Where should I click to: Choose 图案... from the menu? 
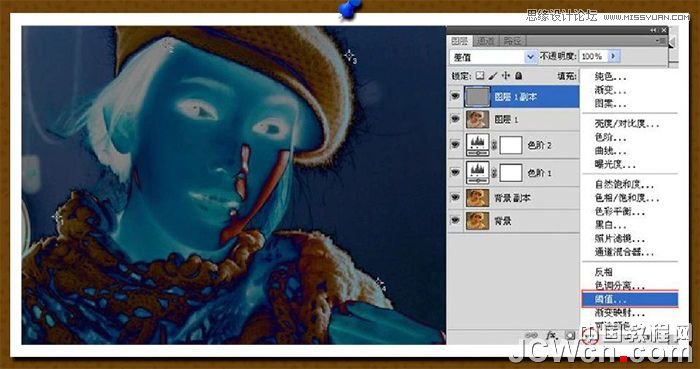pos(610,104)
